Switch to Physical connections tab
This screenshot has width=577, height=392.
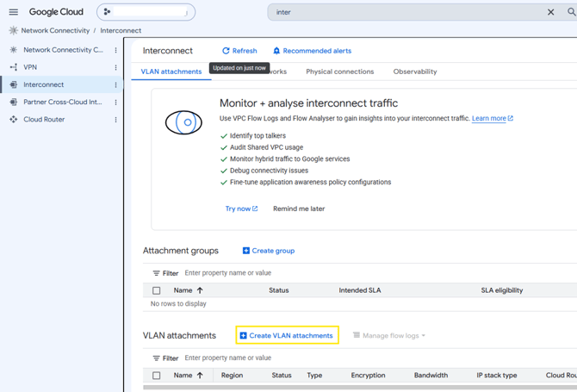pyautogui.click(x=339, y=72)
